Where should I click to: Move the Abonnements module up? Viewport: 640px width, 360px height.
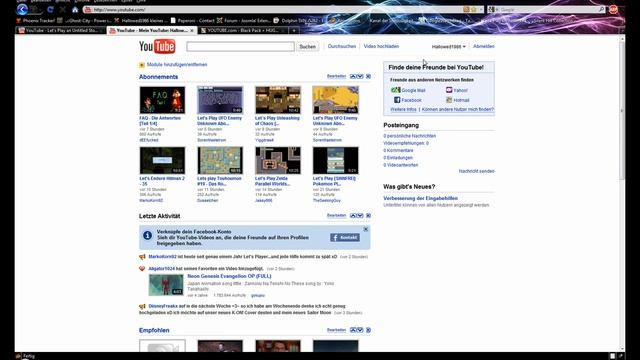pos(353,76)
